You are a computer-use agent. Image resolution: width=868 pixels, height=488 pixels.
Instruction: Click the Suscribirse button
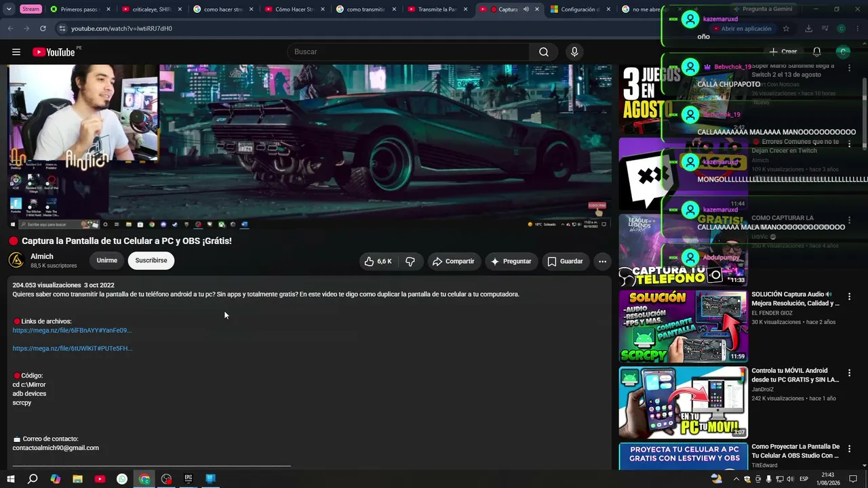pyautogui.click(x=151, y=261)
